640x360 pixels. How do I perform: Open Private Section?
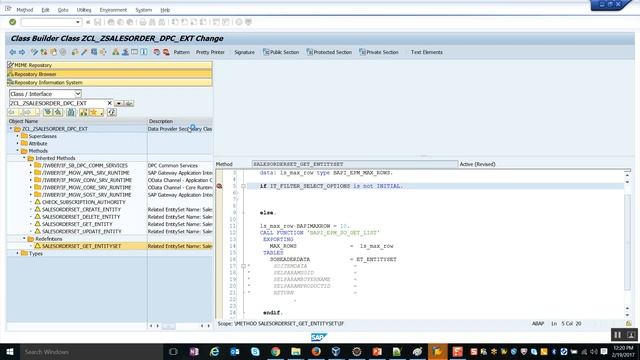[379, 52]
